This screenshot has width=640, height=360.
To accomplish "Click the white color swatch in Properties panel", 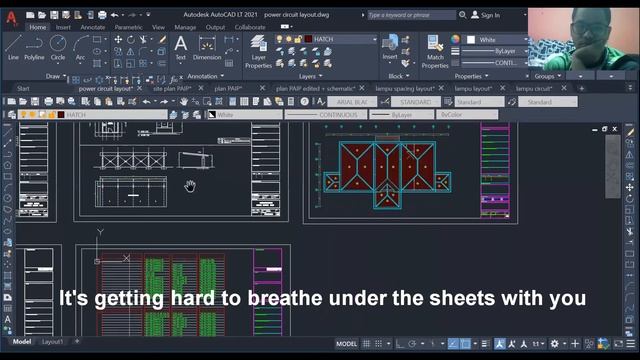I will 471,40.
